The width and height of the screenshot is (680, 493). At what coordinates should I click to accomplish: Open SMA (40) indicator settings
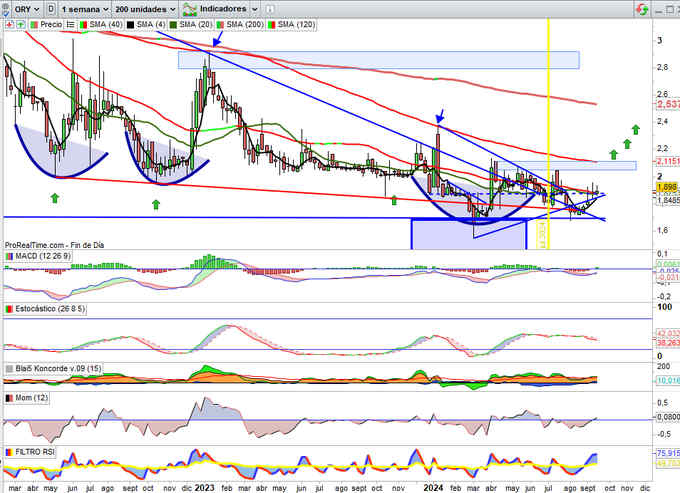pyautogui.click(x=106, y=25)
